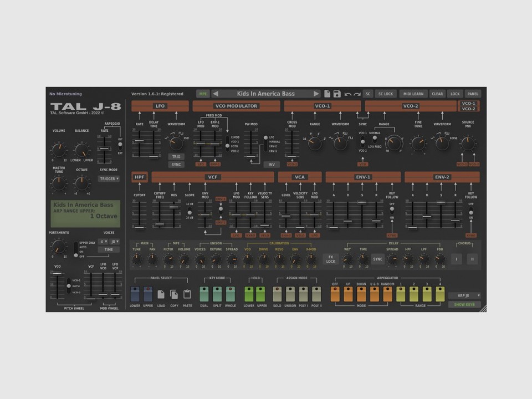Save preset with the floppy disk icon
The height and width of the screenshot is (399, 532).
pyautogui.click(x=336, y=94)
